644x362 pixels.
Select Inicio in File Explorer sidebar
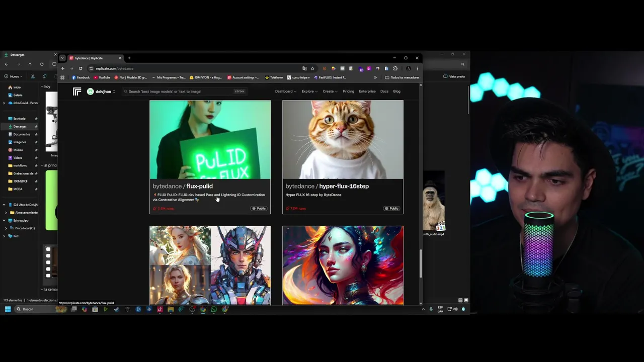tap(15, 87)
